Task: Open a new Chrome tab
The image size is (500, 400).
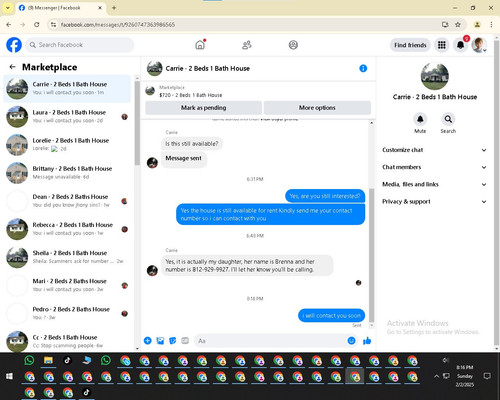Action: (114, 8)
